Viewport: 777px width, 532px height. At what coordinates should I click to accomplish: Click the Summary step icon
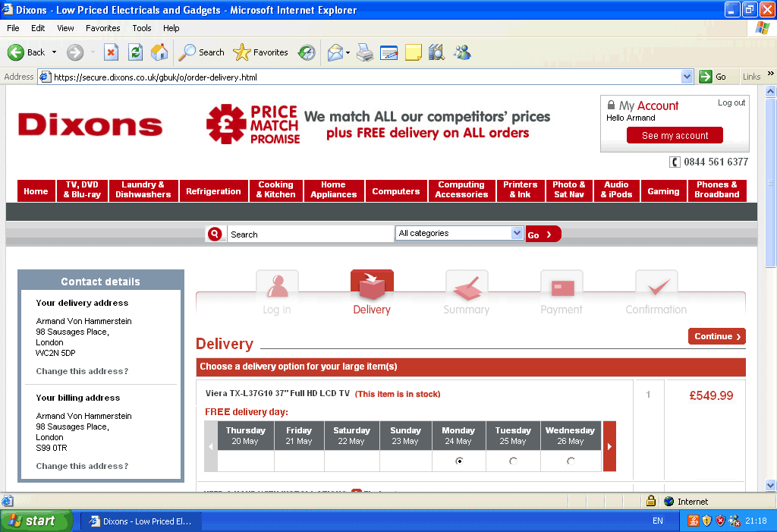point(467,287)
